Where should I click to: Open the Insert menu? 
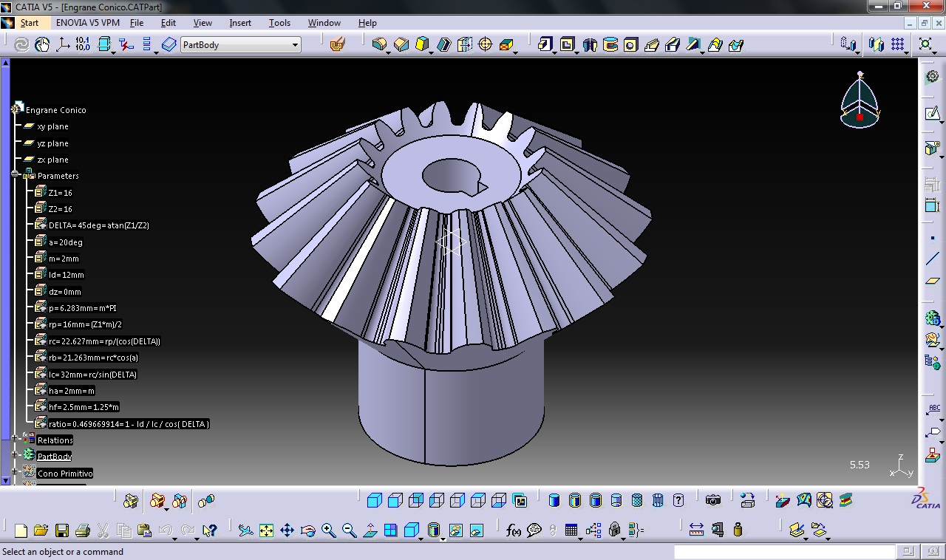point(240,23)
